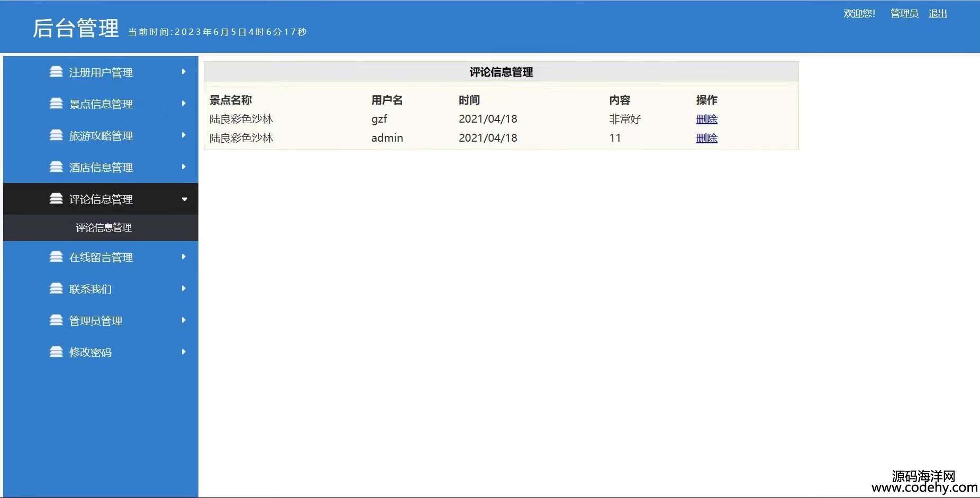Expand the 管理员管理 arrow
This screenshot has height=498, width=980.
click(x=184, y=320)
